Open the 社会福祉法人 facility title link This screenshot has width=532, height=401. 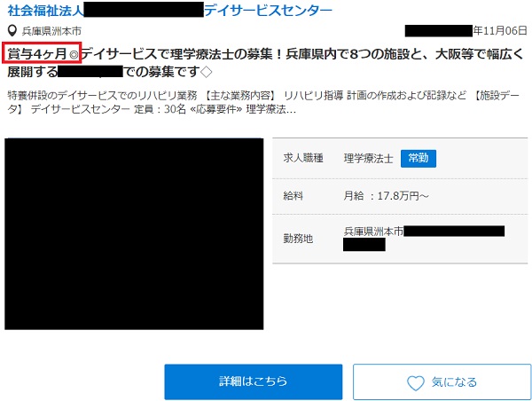[x=47, y=11]
